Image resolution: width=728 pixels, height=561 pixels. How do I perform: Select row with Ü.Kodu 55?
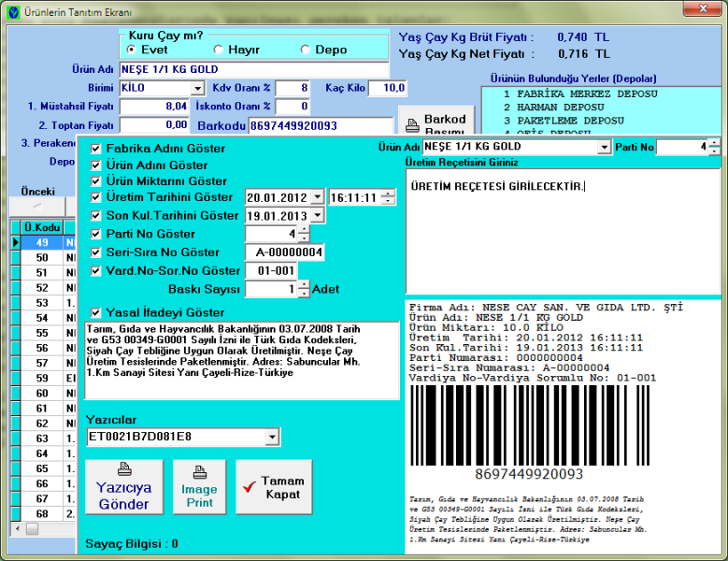(42, 333)
